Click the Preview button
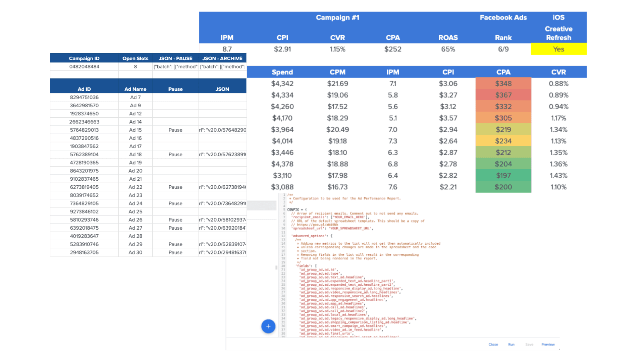Viewport: 644px width, 362px height. tap(548, 345)
